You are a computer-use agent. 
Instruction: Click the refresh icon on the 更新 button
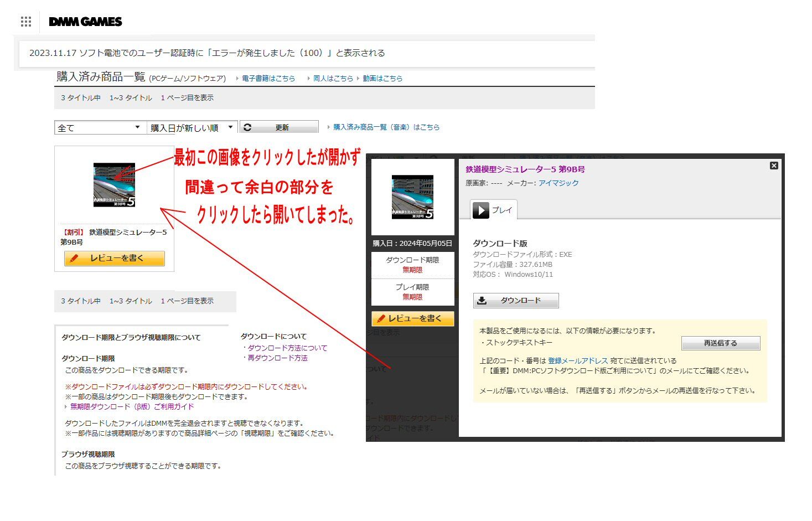point(249,127)
